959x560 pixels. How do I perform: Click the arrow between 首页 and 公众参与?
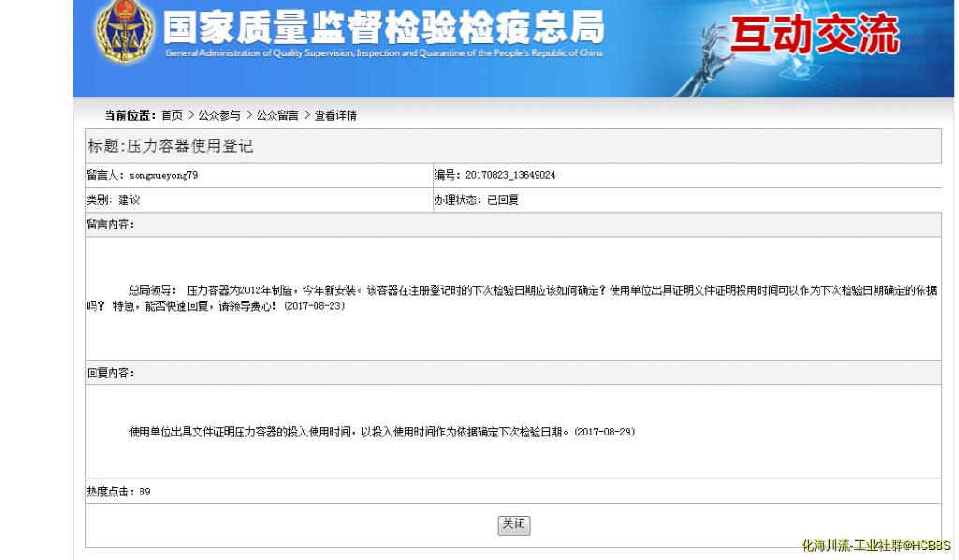(191, 115)
